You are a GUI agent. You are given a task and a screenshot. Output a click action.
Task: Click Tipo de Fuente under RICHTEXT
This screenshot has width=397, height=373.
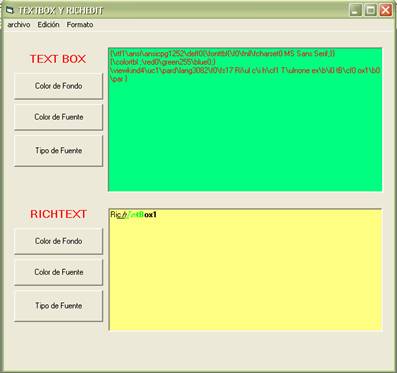58,306
